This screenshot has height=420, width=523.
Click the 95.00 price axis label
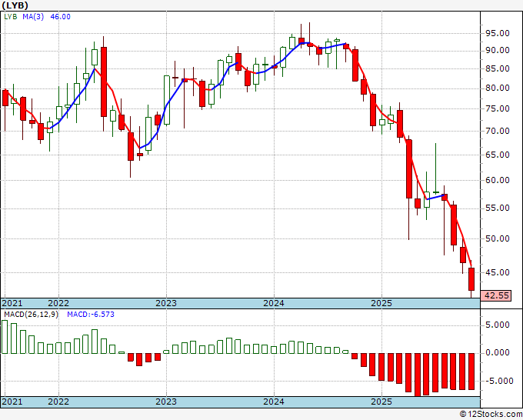498,33
